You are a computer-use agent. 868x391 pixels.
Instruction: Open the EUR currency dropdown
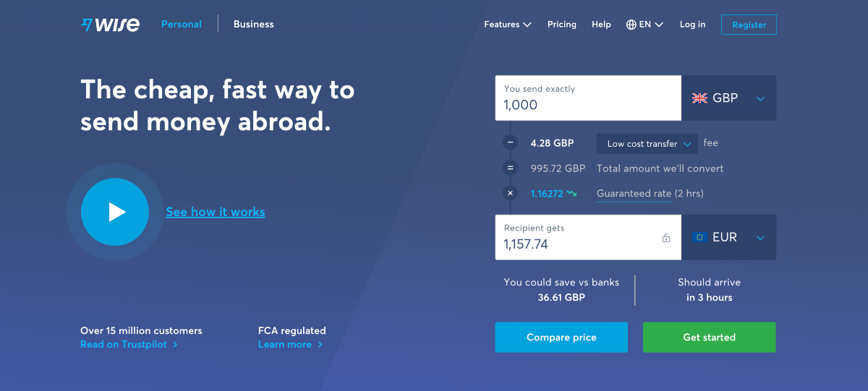(x=729, y=237)
